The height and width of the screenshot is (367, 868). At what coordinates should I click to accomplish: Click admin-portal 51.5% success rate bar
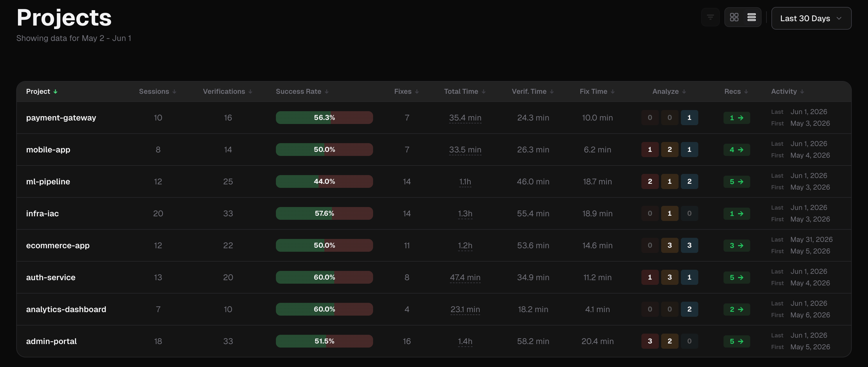click(324, 341)
